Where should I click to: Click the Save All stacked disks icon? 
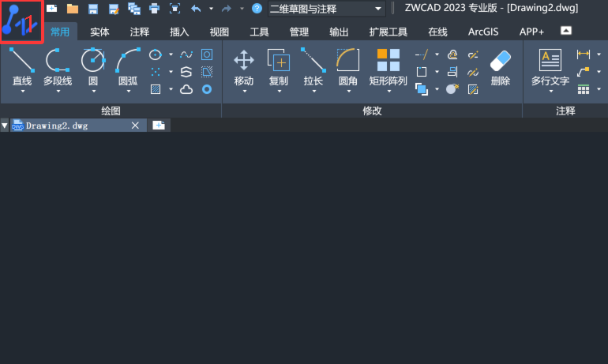pyautogui.click(x=134, y=8)
